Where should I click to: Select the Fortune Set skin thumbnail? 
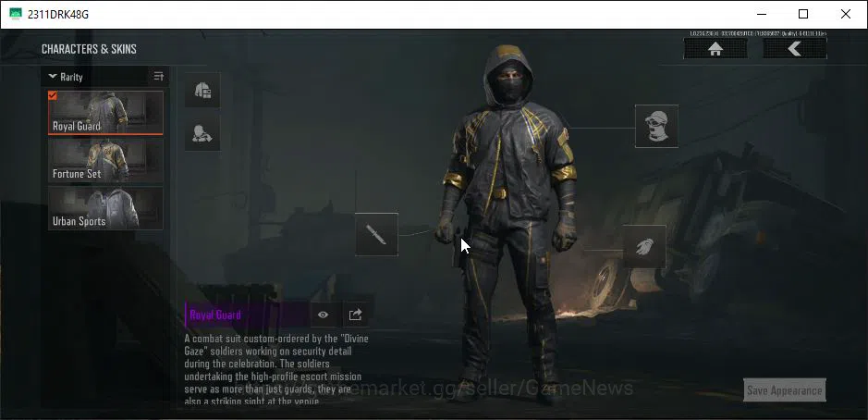pos(105,161)
